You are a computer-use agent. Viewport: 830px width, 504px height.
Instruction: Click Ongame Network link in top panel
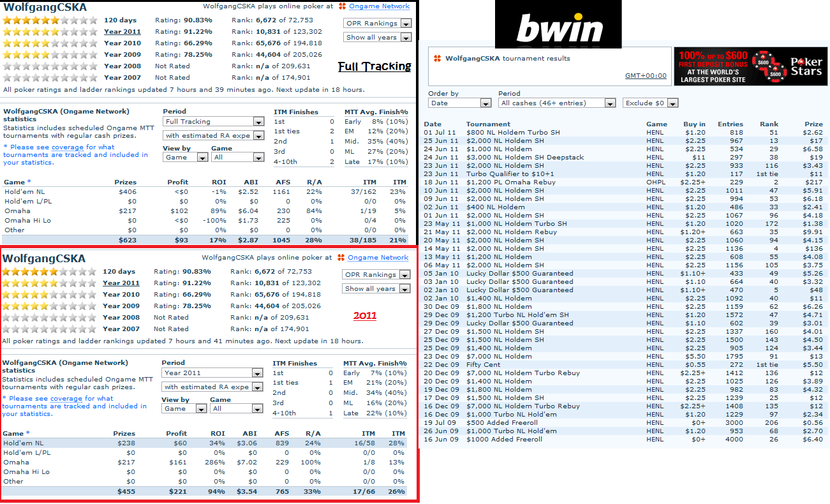380,6
